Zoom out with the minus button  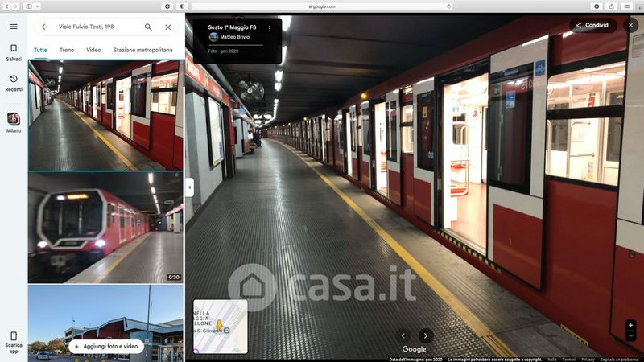[630, 335]
